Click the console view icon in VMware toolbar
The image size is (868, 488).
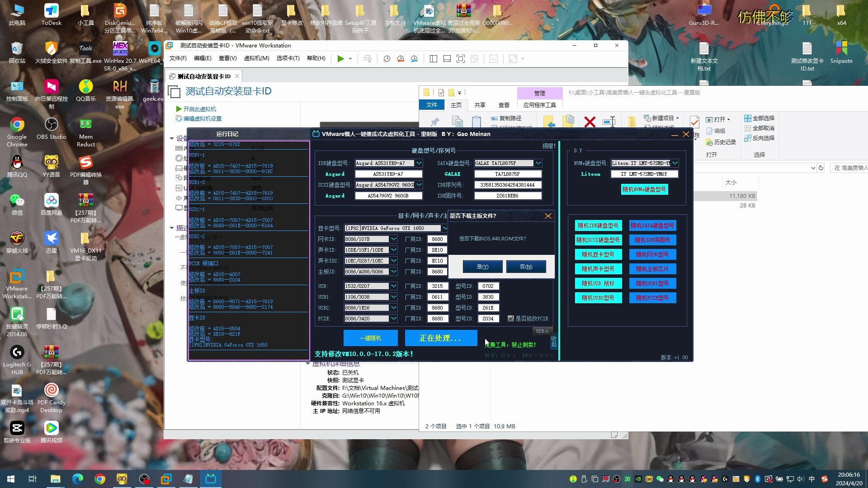(x=494, y=59)
